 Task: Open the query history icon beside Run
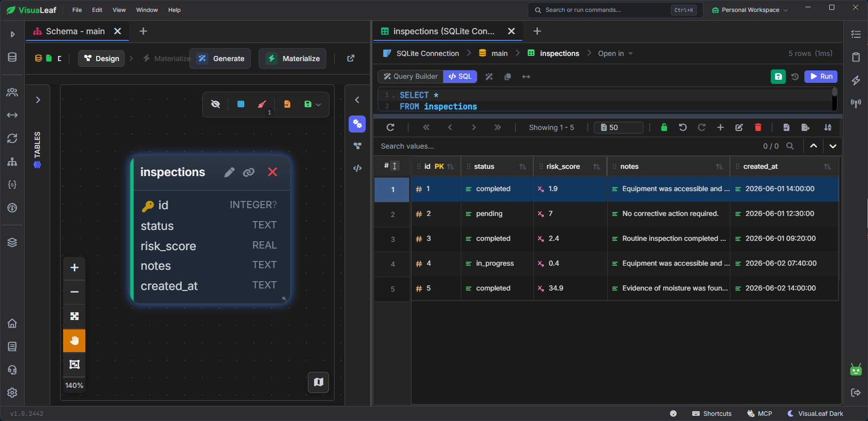[x=795, y=77]
